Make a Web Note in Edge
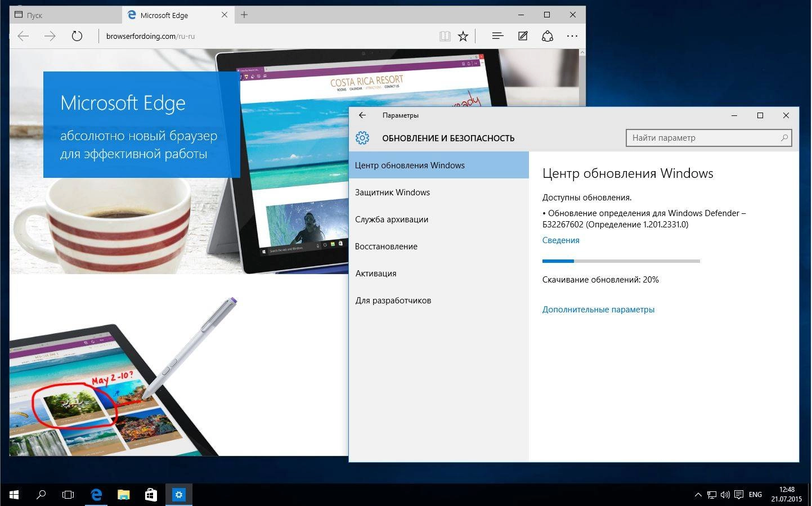 pos(523,36)
